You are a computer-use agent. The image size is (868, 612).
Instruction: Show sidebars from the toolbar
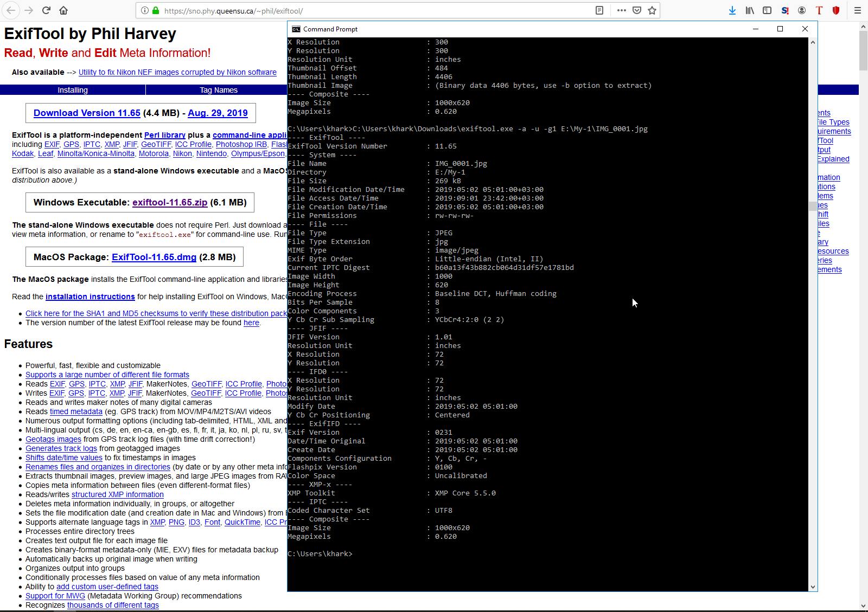(767, 10)
